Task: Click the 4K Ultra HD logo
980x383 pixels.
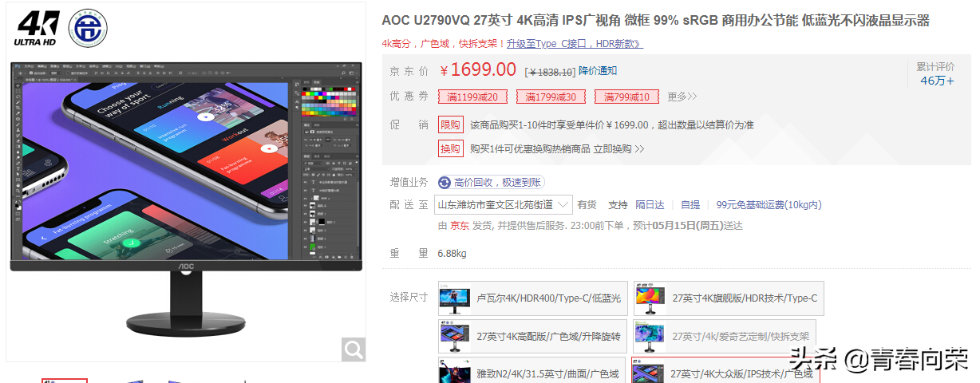Action: (x=38, y=29)
